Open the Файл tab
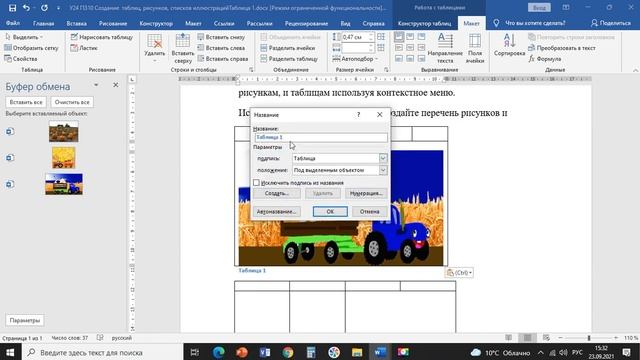 pos(13,23)
